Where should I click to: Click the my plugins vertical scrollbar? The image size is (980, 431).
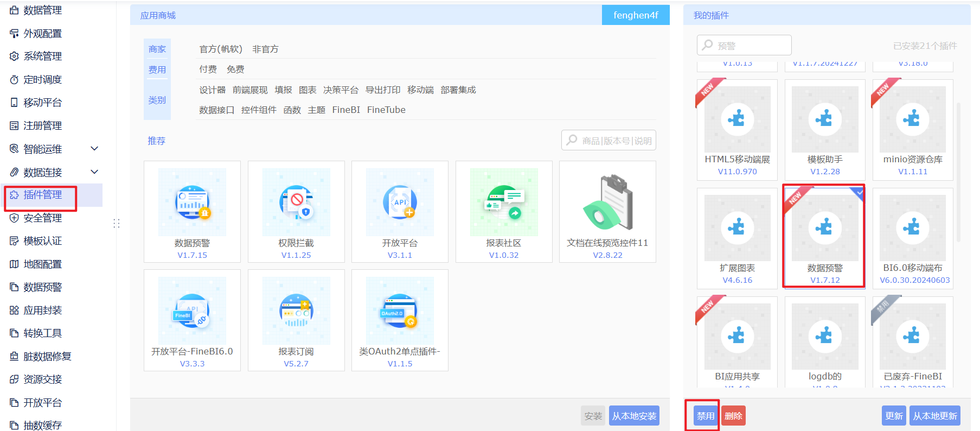point(958,172)
